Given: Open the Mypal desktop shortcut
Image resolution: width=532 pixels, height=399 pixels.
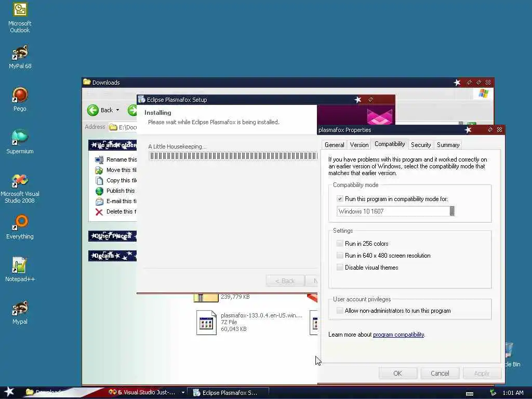Looking at the screenshot, I should (x=20, y=312).
